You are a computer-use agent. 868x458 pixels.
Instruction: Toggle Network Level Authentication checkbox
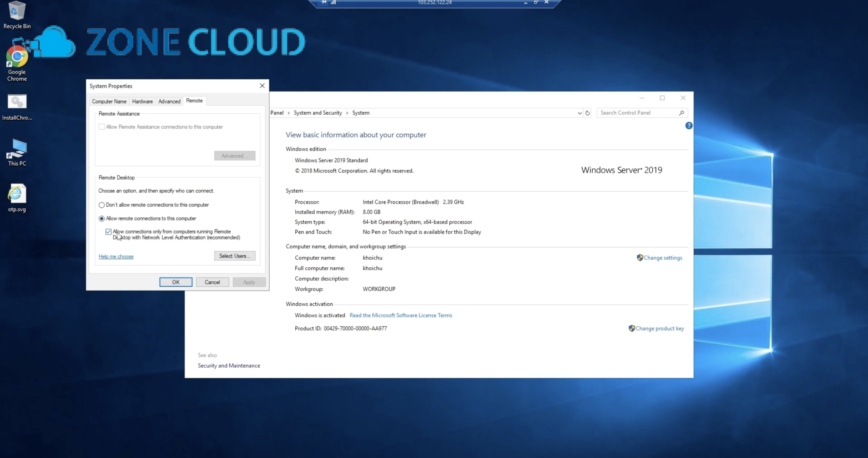click(108, 232)
